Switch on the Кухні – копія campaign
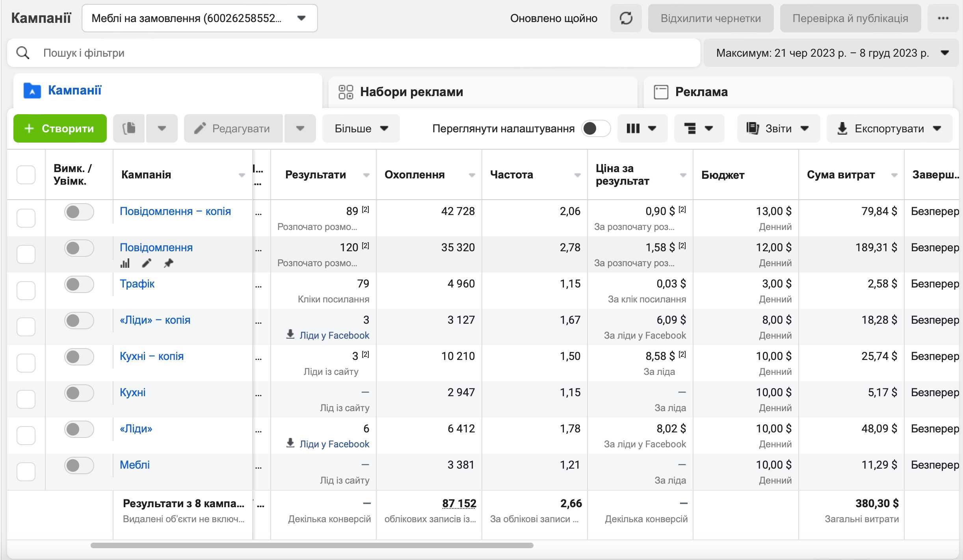Viewport: 963px width, 560px height. coord(79,357)
